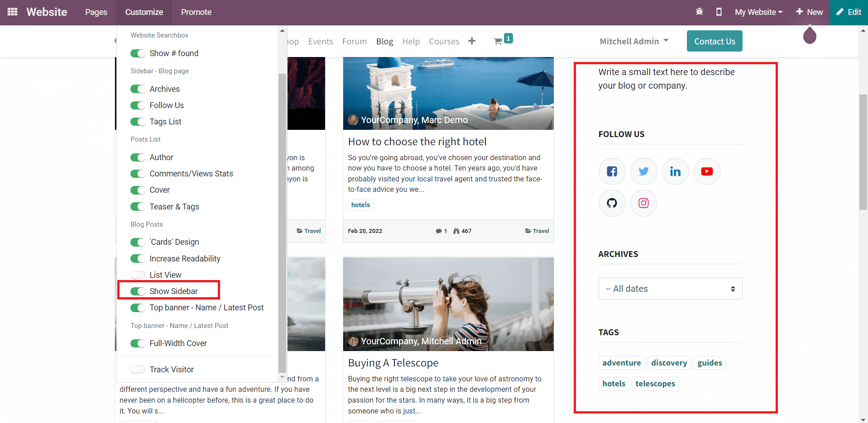Open the All dates archives dropdown
The width and height of the screenshot is (868, 423).
pos(670,289)
